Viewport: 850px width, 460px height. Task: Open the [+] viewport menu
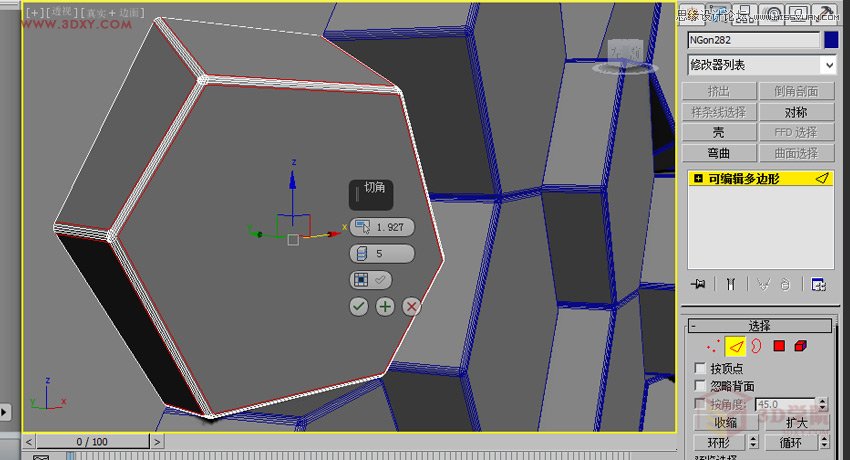(x=35, y=12)
